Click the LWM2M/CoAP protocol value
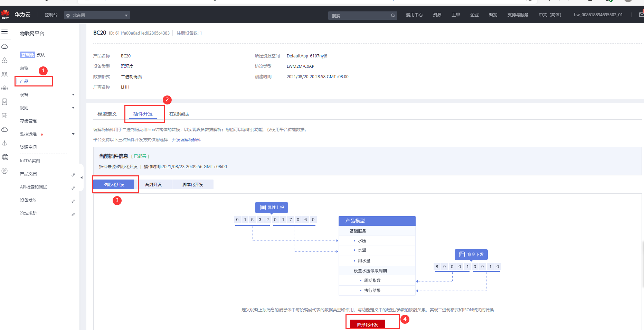The image size is (644, 330). 300,66
